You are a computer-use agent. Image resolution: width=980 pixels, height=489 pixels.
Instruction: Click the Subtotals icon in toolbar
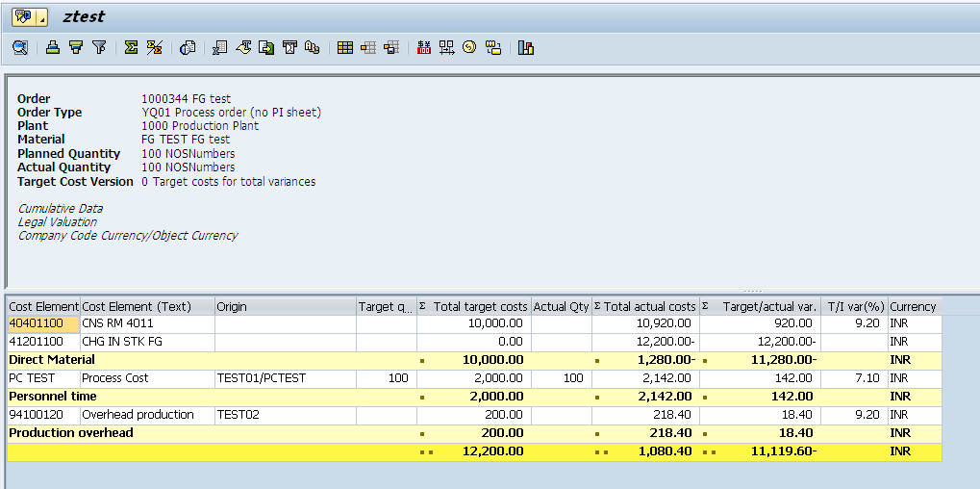pyautogui.click(x=154, y=47)
